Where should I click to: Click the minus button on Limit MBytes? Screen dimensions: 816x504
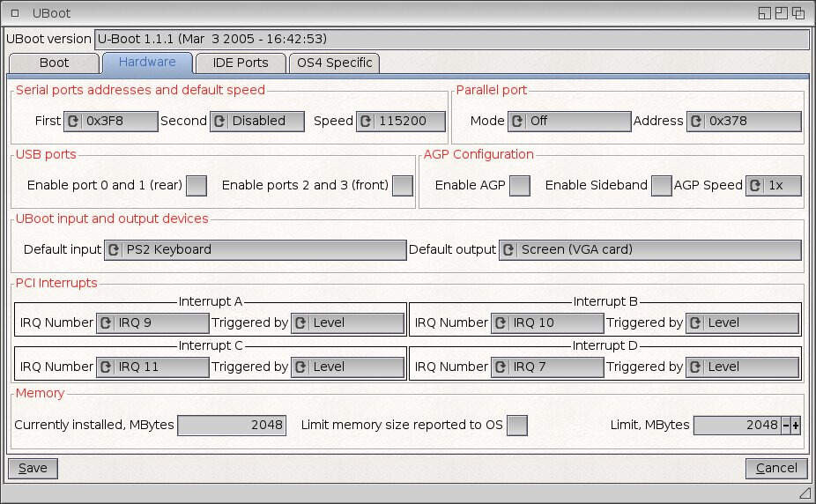(x=786, y=426)
